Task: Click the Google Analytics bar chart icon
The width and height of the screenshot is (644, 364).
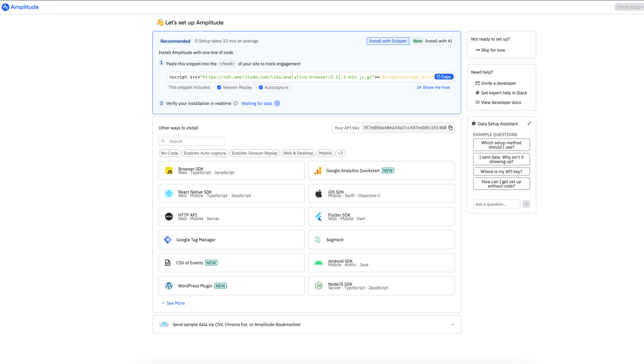Action: click(x=318, y=171)
